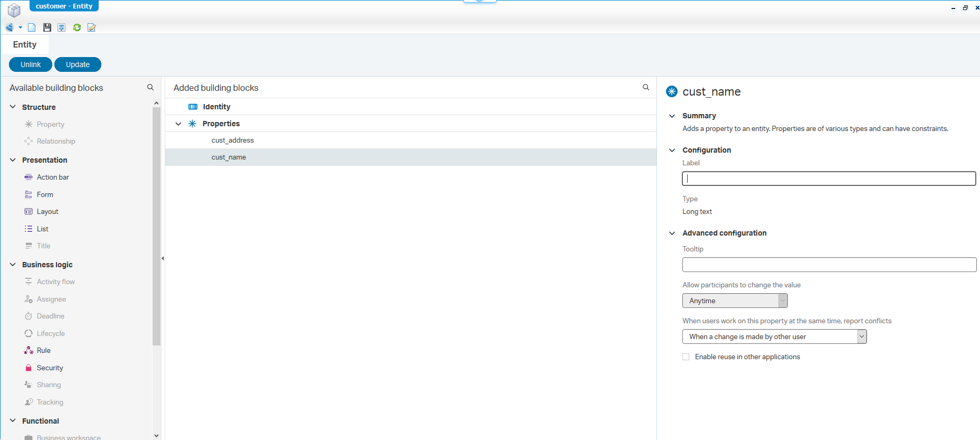
Task: Click the notepad with pencil toolbar icon
Action: (x=92, y=27)
